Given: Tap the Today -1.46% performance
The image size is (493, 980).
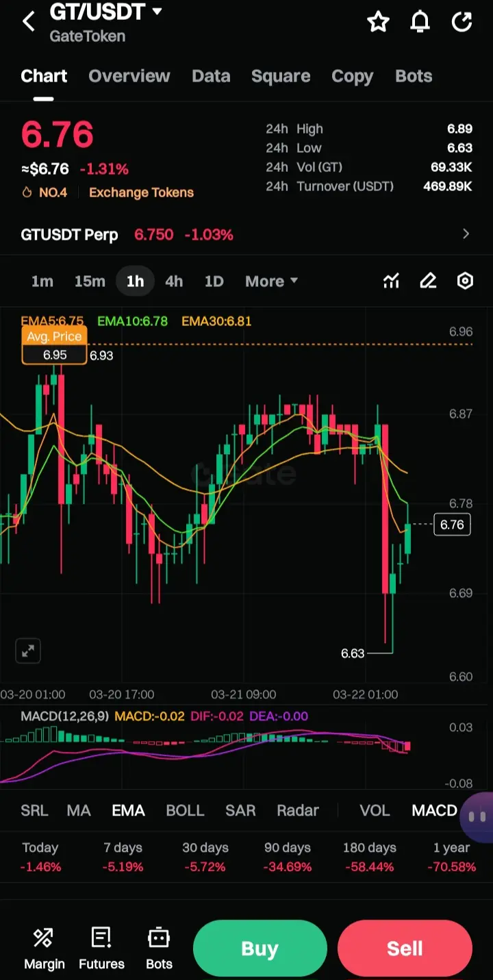Looking at the screenshot, I should [x=40, y=857].
